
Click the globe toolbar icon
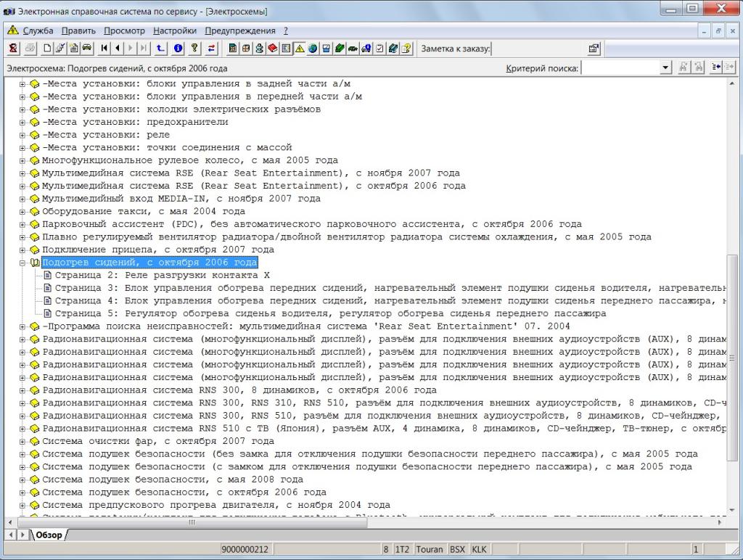[x=313, y=49]
